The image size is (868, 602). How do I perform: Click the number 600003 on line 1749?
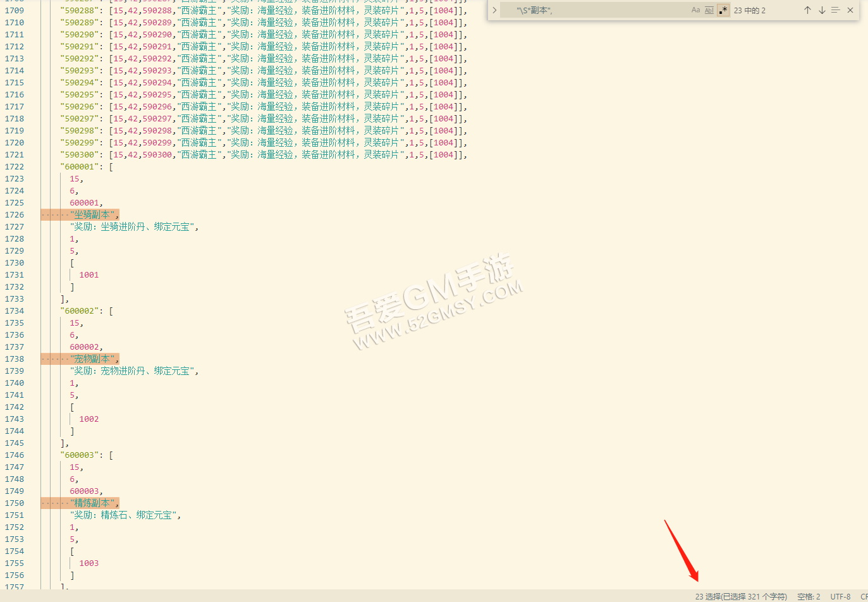pos(84,491)
